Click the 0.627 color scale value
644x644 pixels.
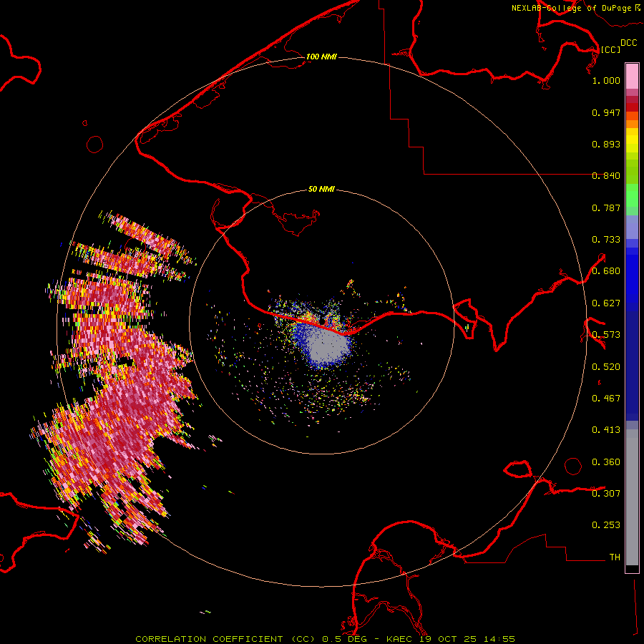point(606,303)
